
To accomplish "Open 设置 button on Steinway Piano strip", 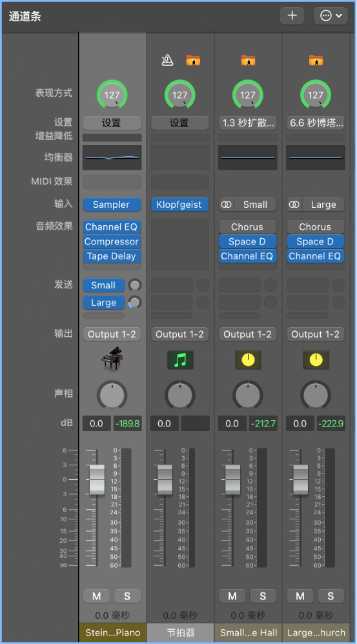I will point(112,123).
